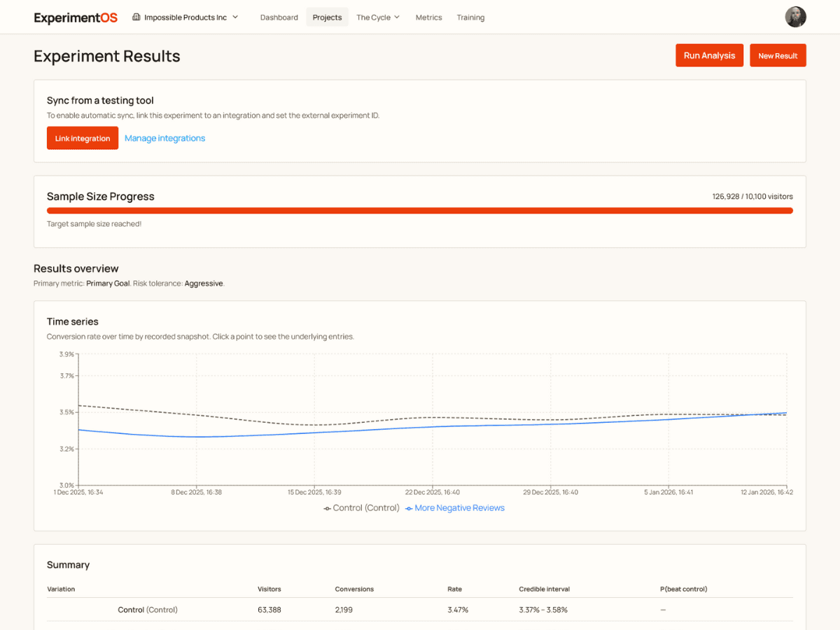The width and height of the screenshot is (840, 630).
Task: Go to the Dashboard page
Action: pyautogui.click(x=279, y=17)
